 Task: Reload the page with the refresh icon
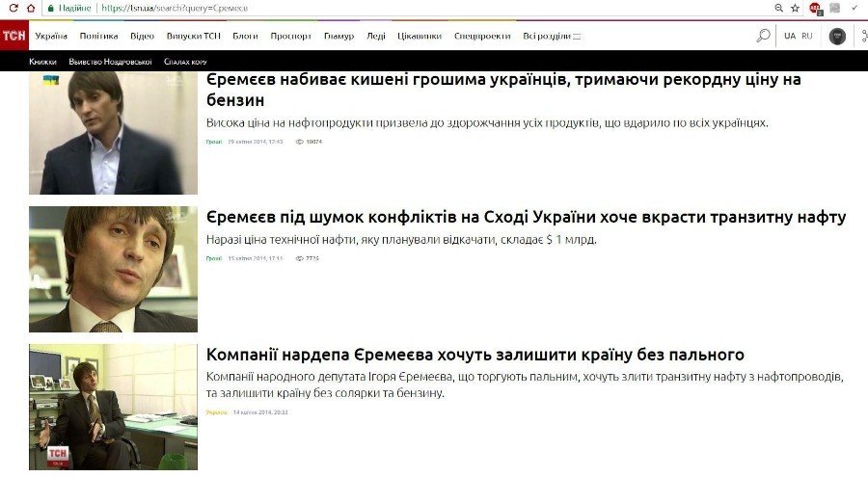[13, 8]
